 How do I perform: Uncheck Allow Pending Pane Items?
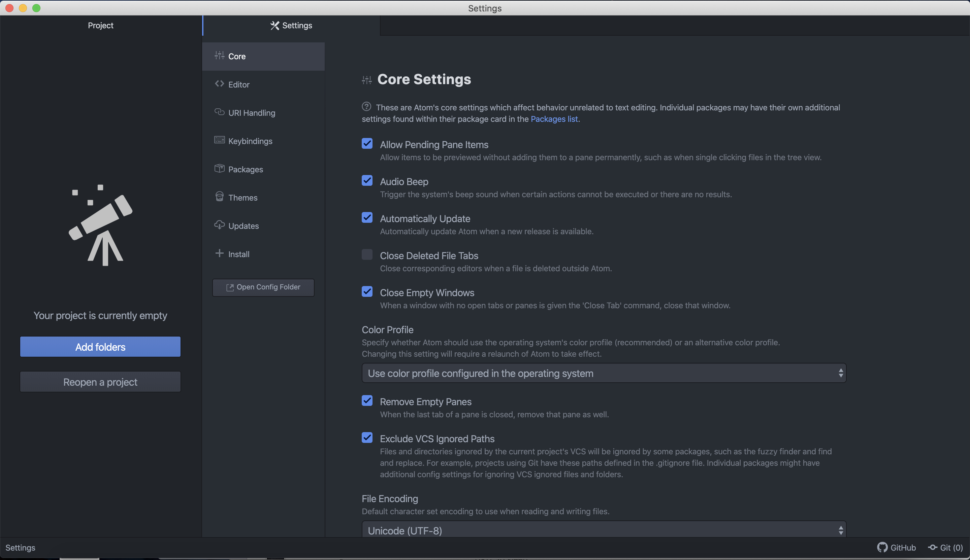point(367,143)
